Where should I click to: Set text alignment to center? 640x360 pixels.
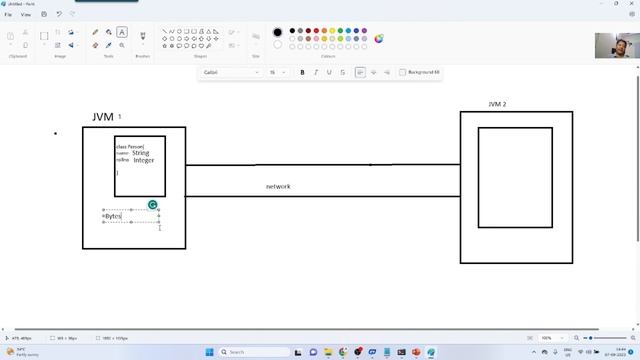(x=373, y=72)
